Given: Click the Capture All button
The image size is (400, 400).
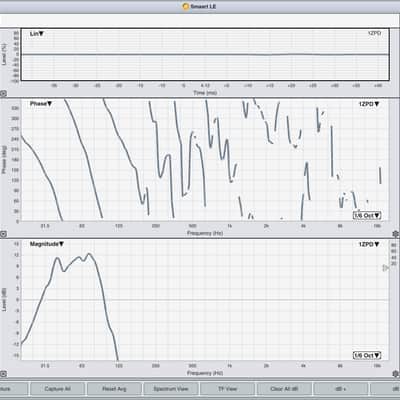Looking at the screenshot, I should (57, 389).
